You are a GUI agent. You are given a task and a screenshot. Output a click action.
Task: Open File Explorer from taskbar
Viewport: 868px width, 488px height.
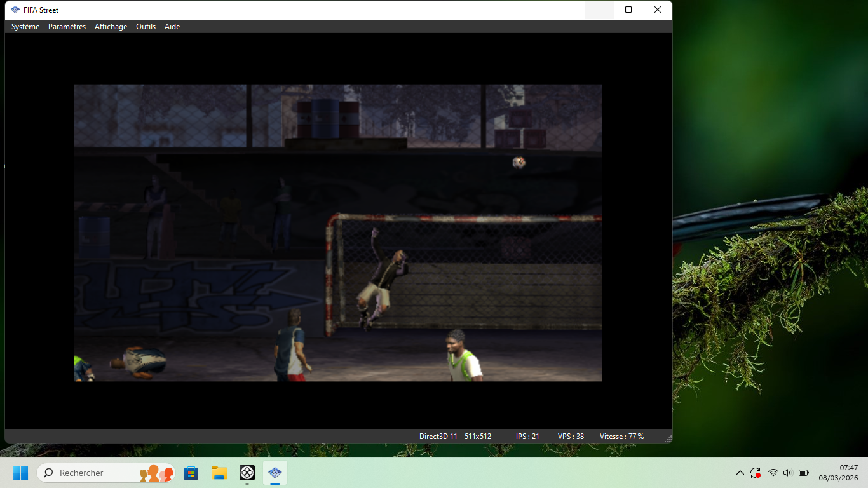point(219,473)
